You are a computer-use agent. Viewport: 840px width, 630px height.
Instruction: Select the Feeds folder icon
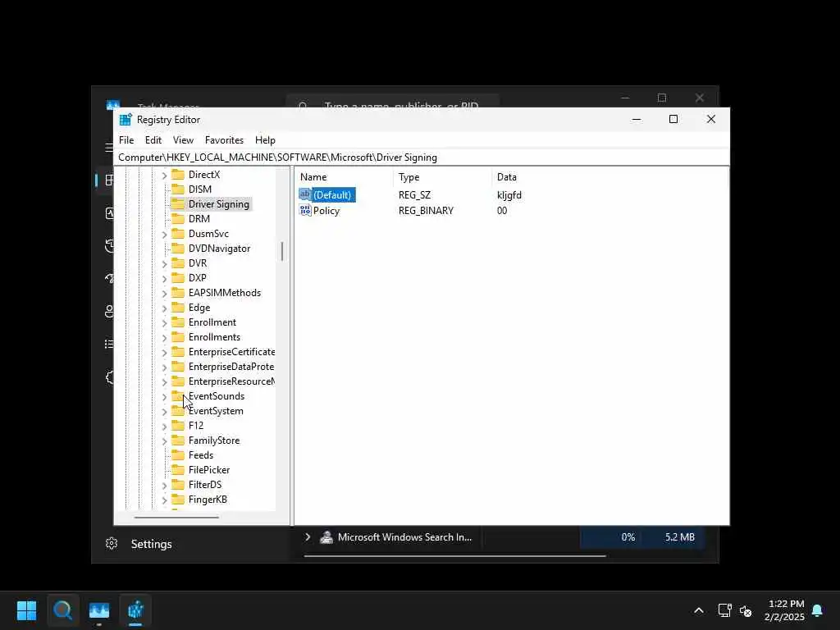(178, 455)
